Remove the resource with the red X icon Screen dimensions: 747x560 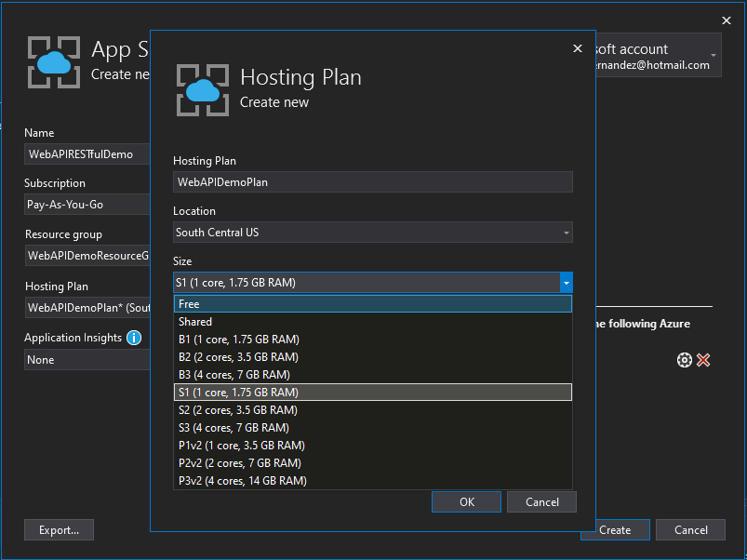[x=703, y=360]
